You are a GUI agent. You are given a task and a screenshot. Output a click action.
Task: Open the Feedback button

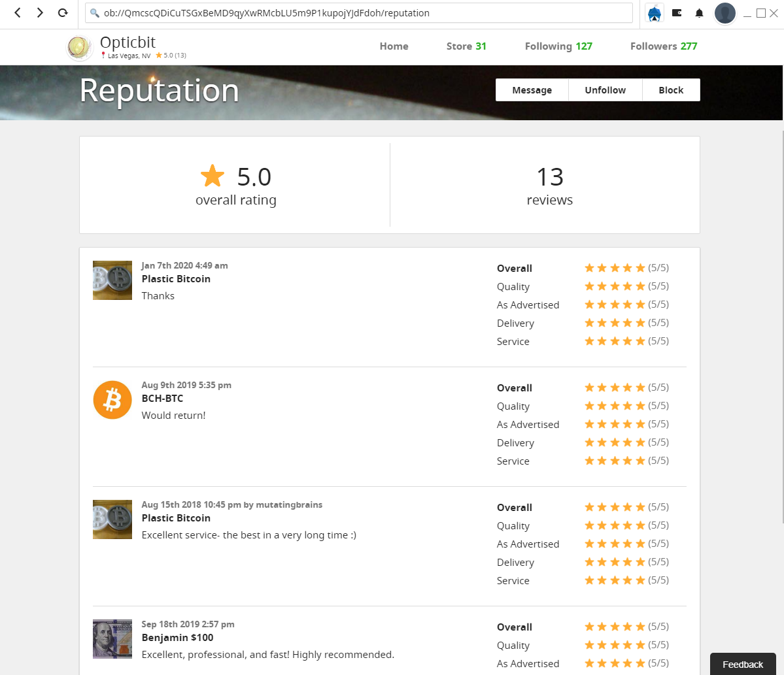pyautogui.click(x=743, y=664)
